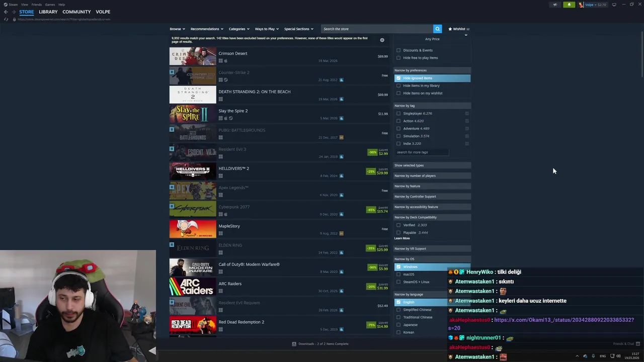Check the SteamOS + Linux filter

pyautogui.click(x=398, y=282)
